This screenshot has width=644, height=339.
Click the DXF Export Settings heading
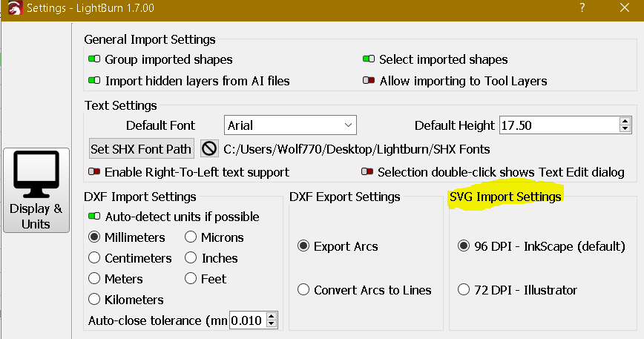(344, 197)
